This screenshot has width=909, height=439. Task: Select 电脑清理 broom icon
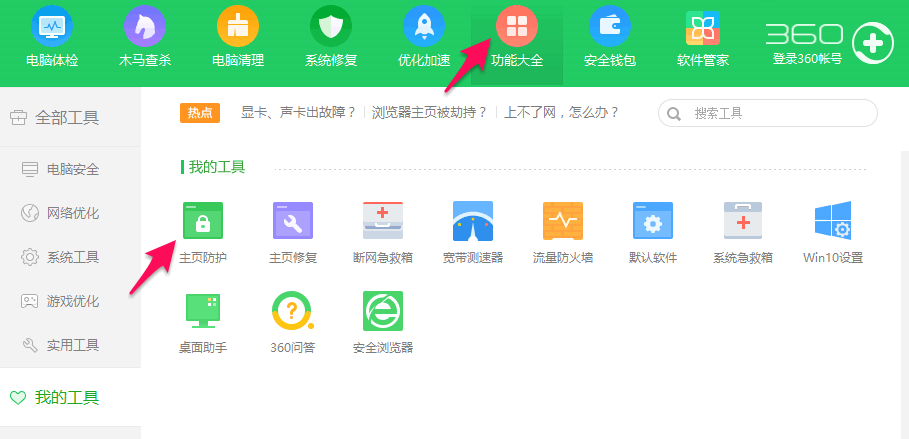238,27
